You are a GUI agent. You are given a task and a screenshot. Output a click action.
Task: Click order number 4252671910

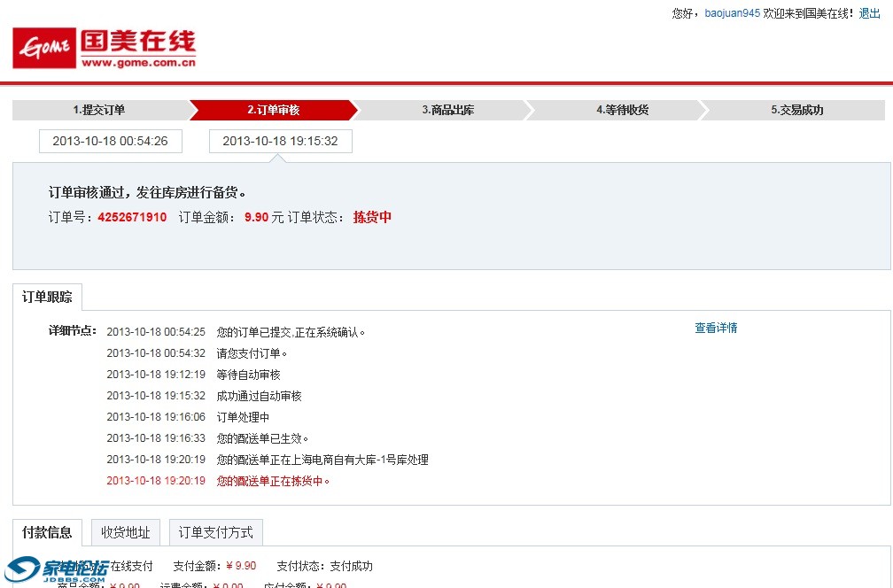click(x=132, y=217)
